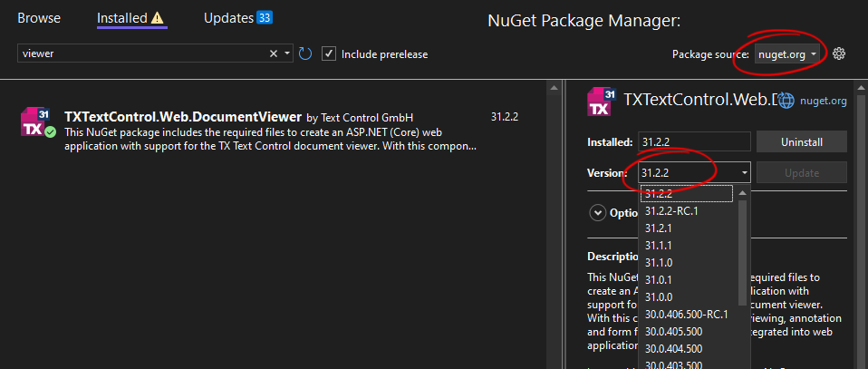Click the green installed checkmark badge
This screenshot has width=868, height=369.
51,131
